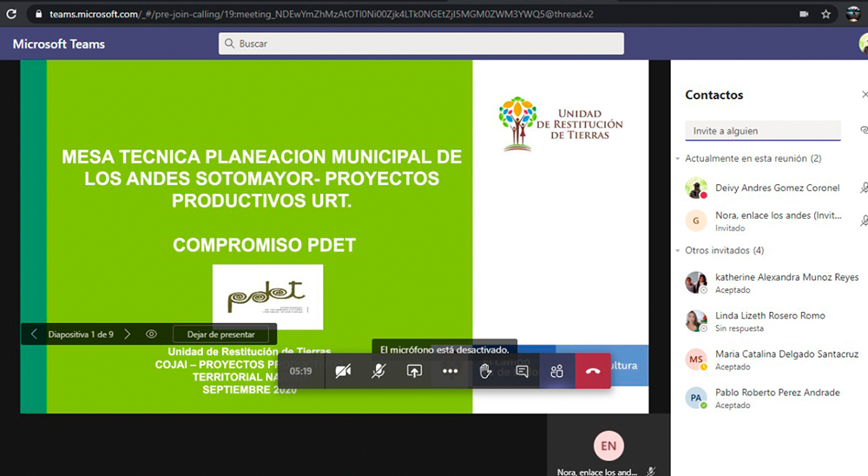The image size is (868, 476).
Task: Toggle the participants panel button
Action: coord(557,371)
